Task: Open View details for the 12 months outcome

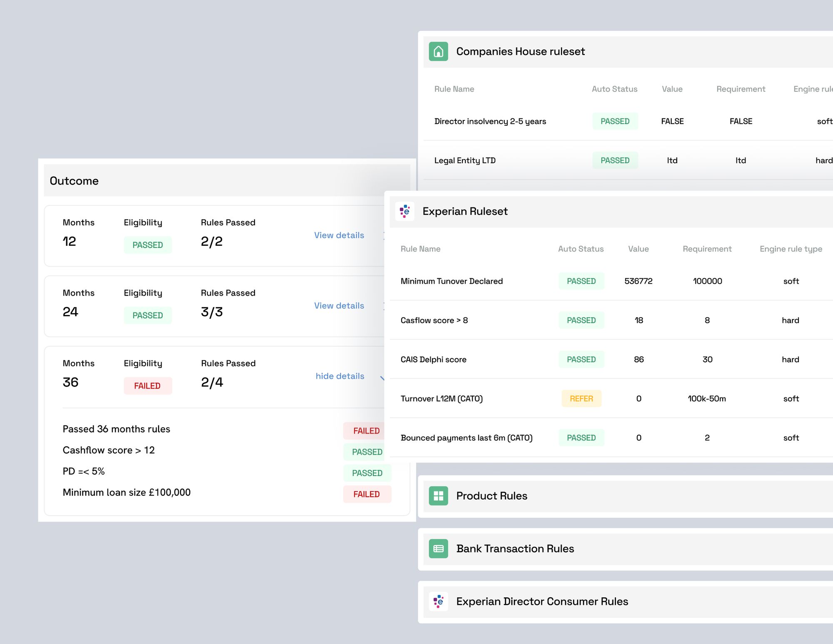Action: pos(339,235)
